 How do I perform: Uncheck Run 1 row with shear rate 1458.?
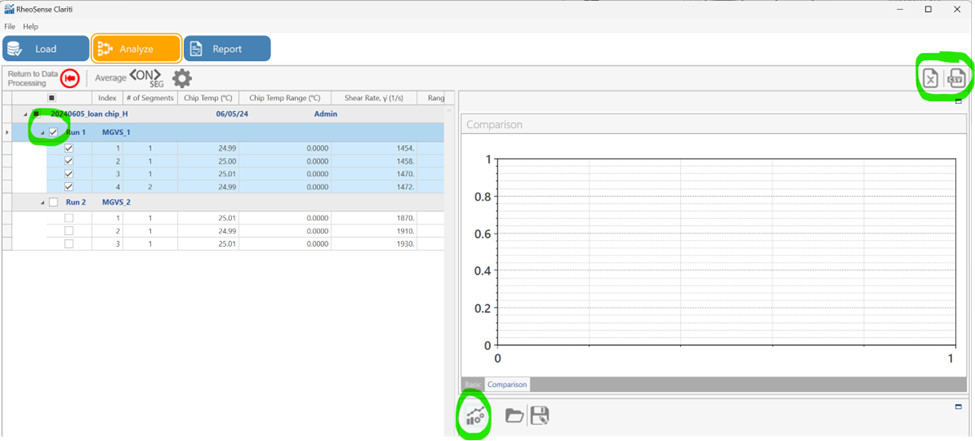coord(69,161)
